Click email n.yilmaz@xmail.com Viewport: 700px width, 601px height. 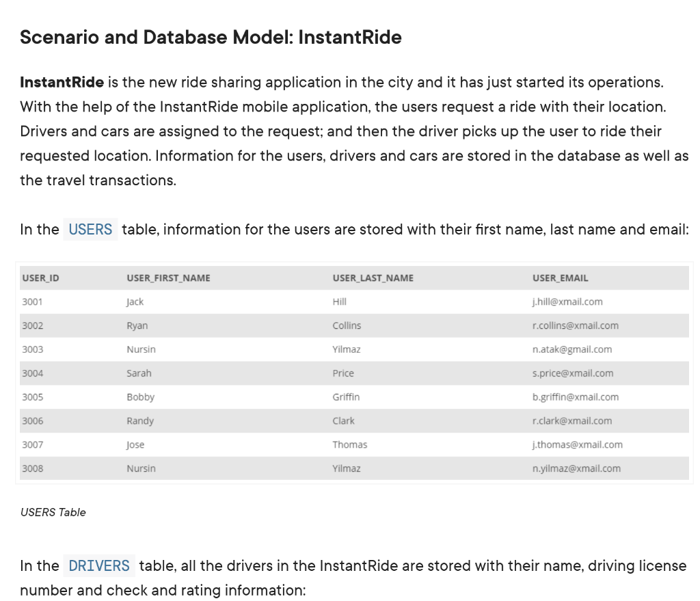pos(576,468)
